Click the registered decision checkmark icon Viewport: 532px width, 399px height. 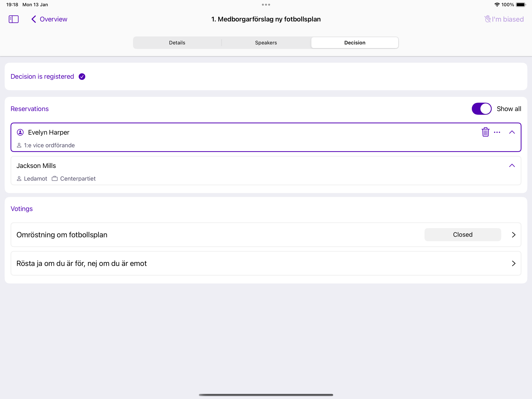(x=82, y=77)
